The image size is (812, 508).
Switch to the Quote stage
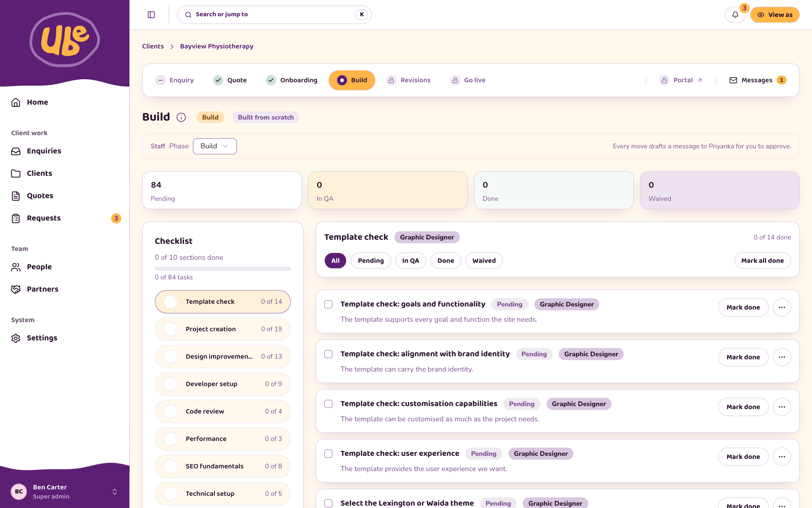[230, 80]
